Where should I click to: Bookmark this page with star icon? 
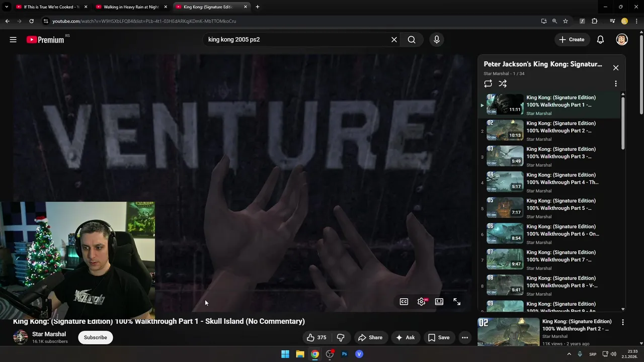coord(566,21)
